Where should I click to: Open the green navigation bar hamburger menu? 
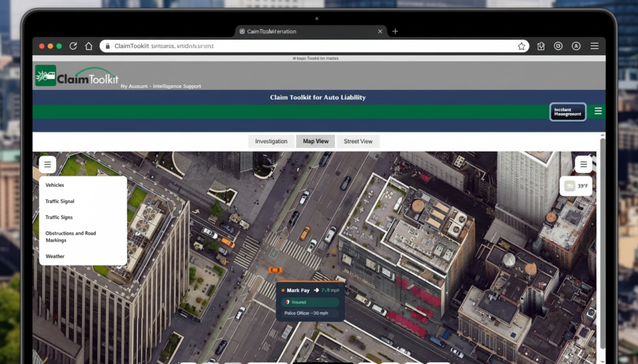pyautogui.click(x=598, y=111)
